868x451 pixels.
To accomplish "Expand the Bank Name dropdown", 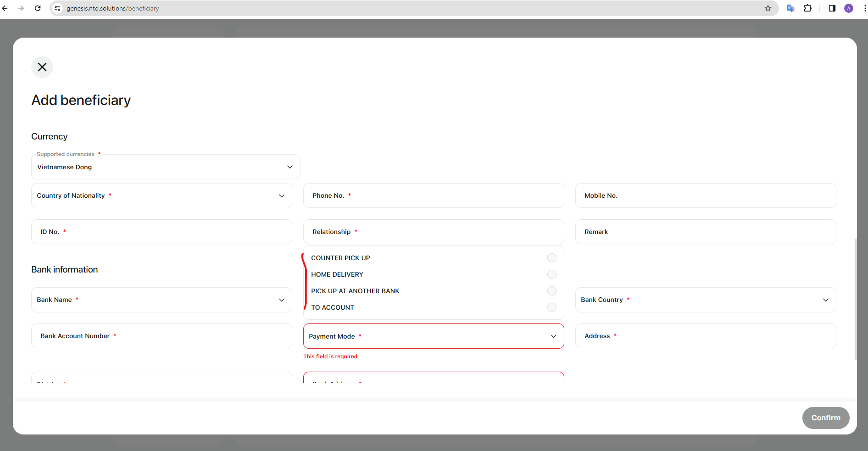I will coord(161,300).
